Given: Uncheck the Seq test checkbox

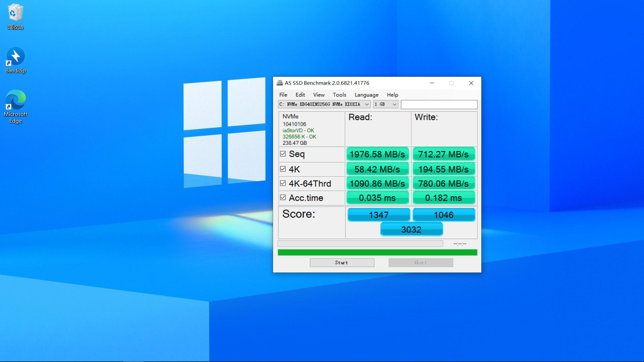Looking at the screenshot, I should click(x=283, y=154).
